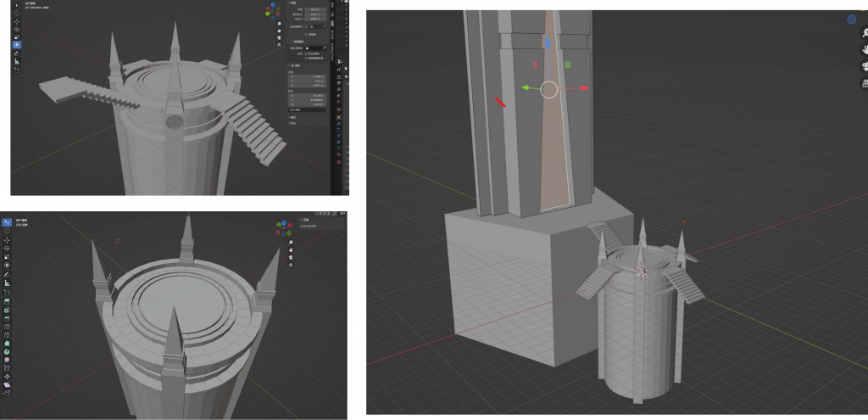Viewport: 868px width, 420px height.
Task: Click the blue Z-axis arrow of the move gizmo
Action: pyautogui.click(x=548, y=42)
